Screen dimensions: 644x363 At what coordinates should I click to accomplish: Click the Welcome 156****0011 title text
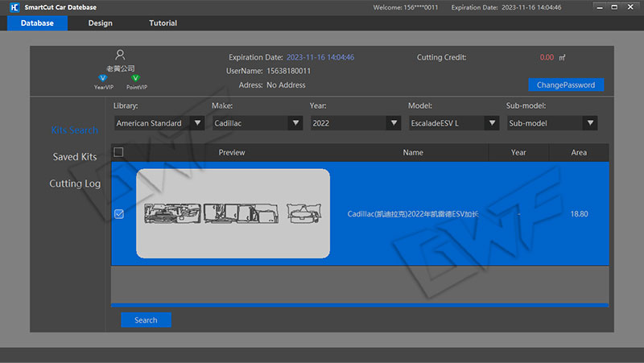click(406, 7)
